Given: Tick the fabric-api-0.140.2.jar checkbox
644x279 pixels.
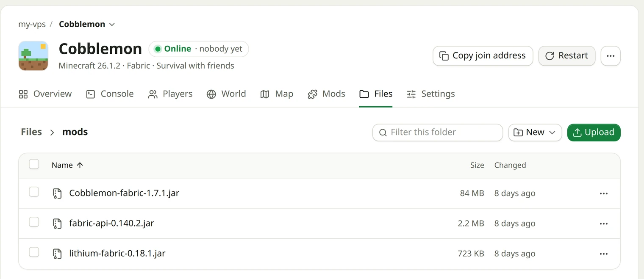Looking at the screenshot, I should (x=34, y=222).
